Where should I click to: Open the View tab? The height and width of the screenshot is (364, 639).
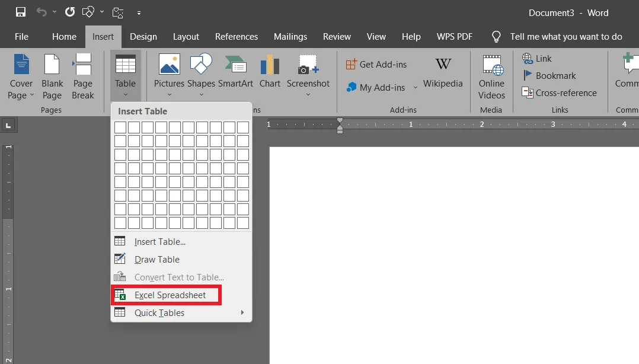tap(376, 37)
